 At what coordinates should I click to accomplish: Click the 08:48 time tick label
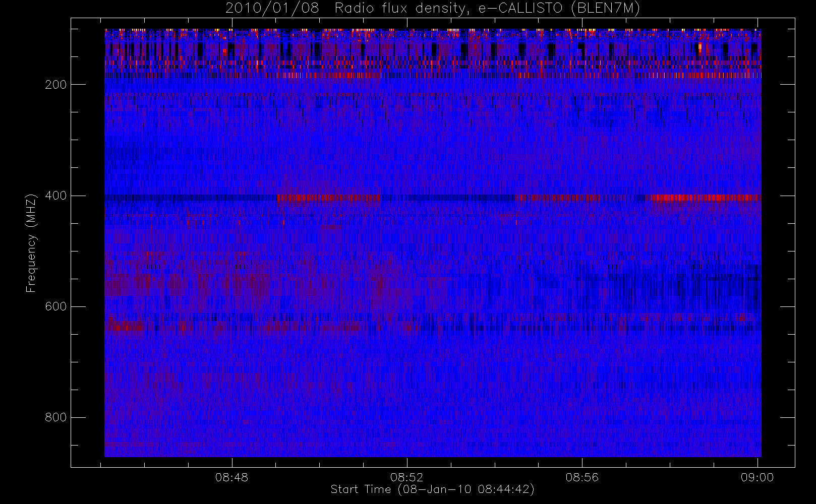pyautogui.click(x=232, y=477)
